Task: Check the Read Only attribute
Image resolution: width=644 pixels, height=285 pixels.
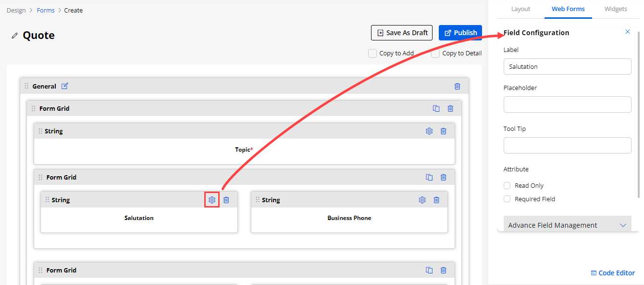Action: [x=507, y=186]
